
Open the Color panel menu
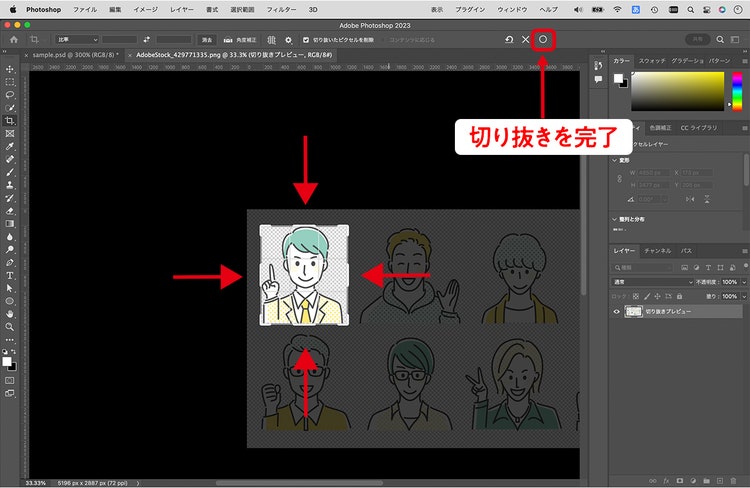[x=745, y=61]
